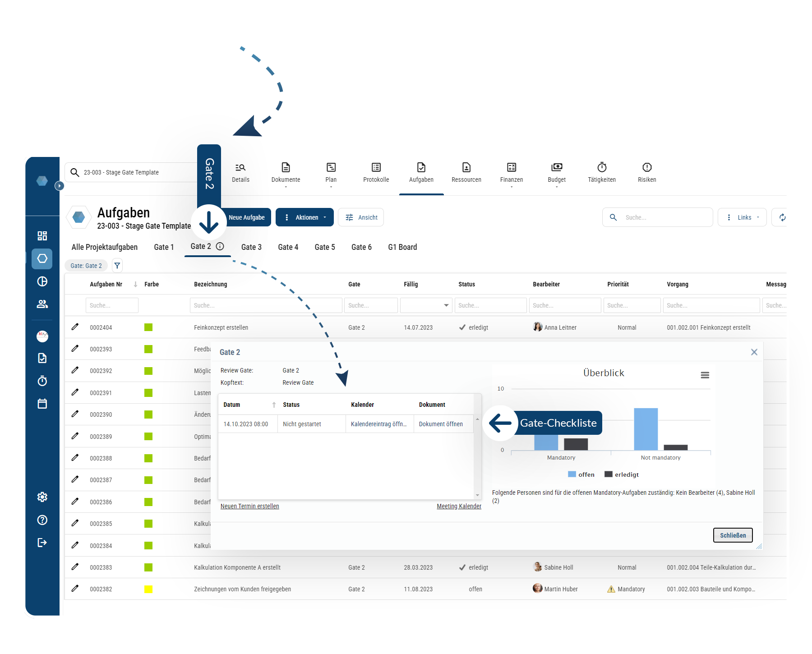Select the Aufgaben toolbar item
The image size is (812, 654).
coord(421,173)
